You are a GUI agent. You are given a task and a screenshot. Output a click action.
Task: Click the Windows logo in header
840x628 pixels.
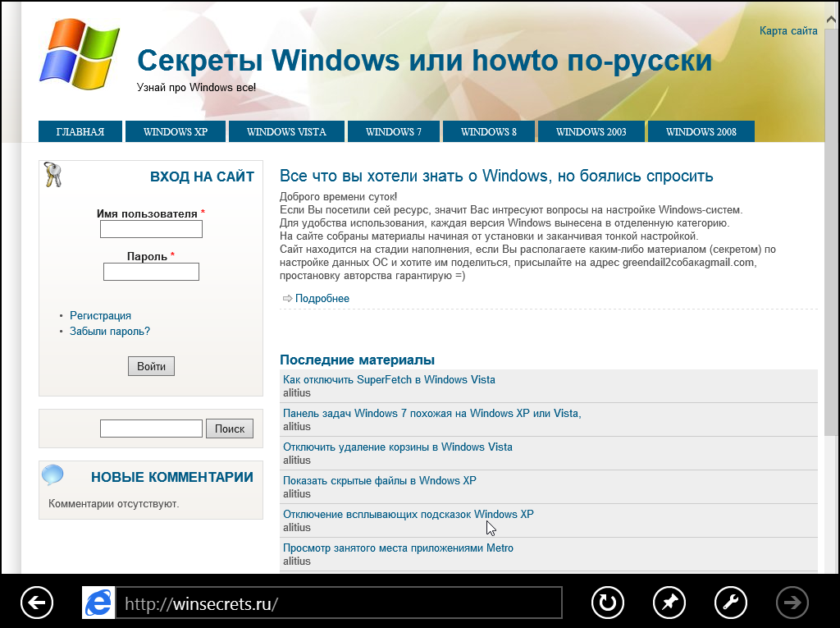coord(79,55)
